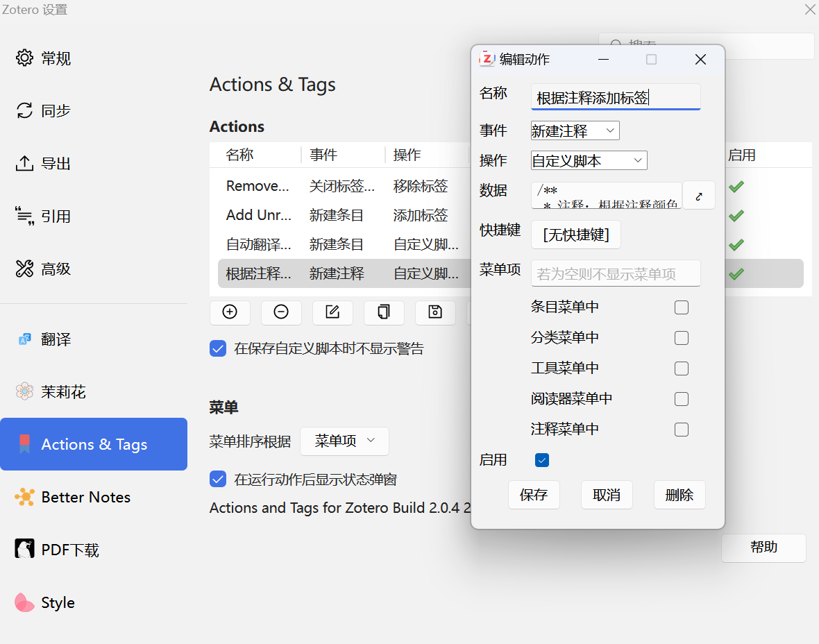Enable the 条目菜单中 checkbox
The width and height of the screenshot is (819, 644).
(682, 307)
